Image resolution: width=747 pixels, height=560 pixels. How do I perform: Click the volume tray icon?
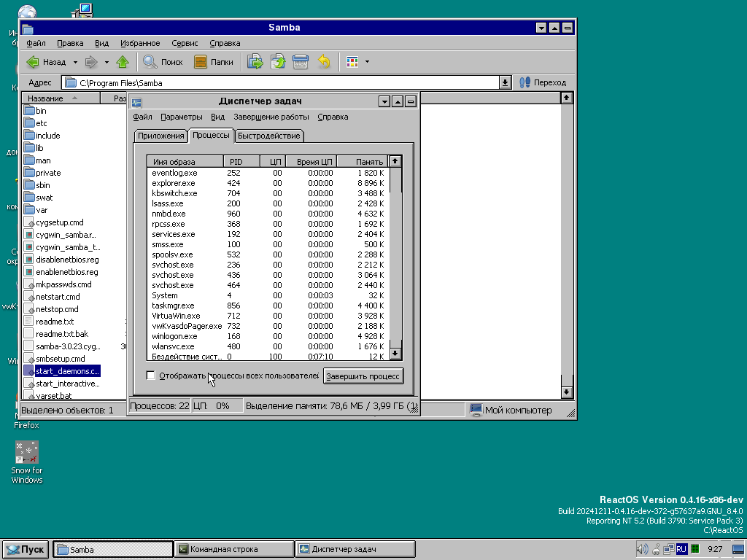click(x=642, y=549)
